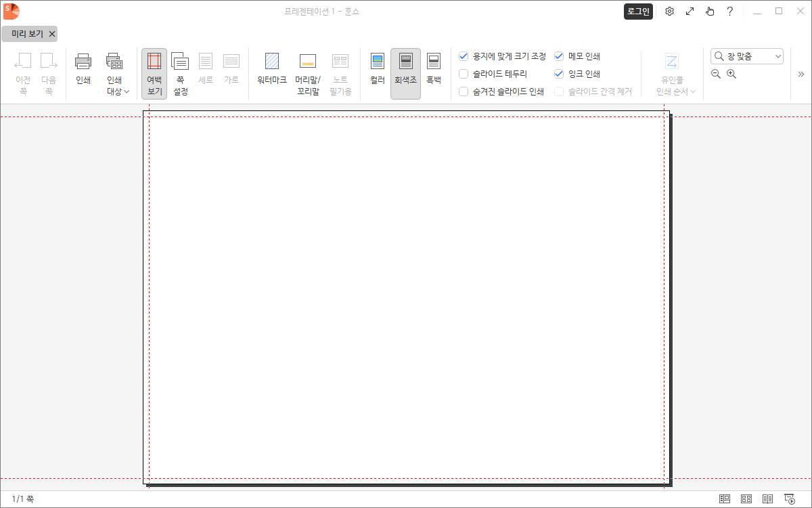812x508 pixels.
Task: Click the 1/1 쪽 page indicator
Action: tap(23, 499)
